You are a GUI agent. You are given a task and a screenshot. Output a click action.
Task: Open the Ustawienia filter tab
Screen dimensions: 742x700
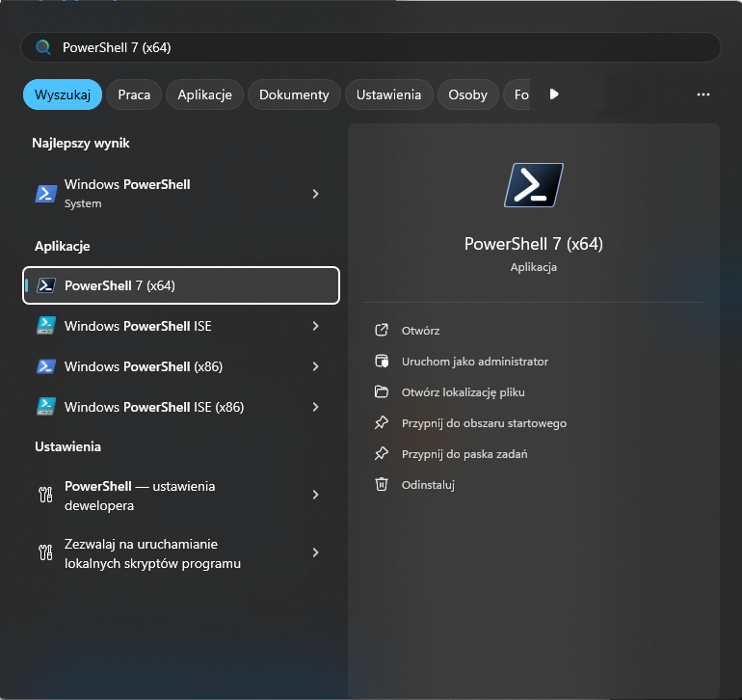pos(388,94)
